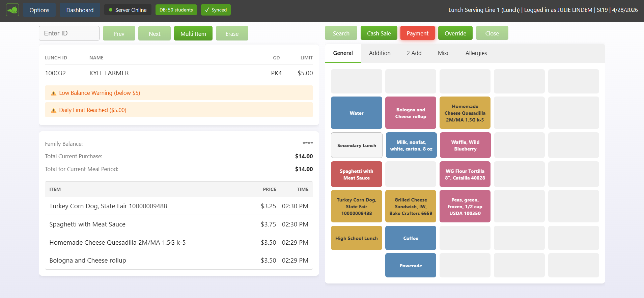Image resolution: width=644 pixels, height=298 pixels.
Task: Activate the Multi Item button
Action: click(193, 33)
